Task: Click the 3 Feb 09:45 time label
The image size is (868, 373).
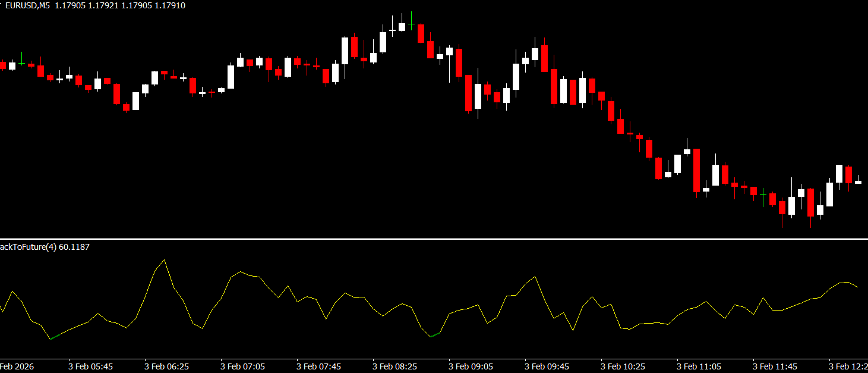Action: click(547, 366)
